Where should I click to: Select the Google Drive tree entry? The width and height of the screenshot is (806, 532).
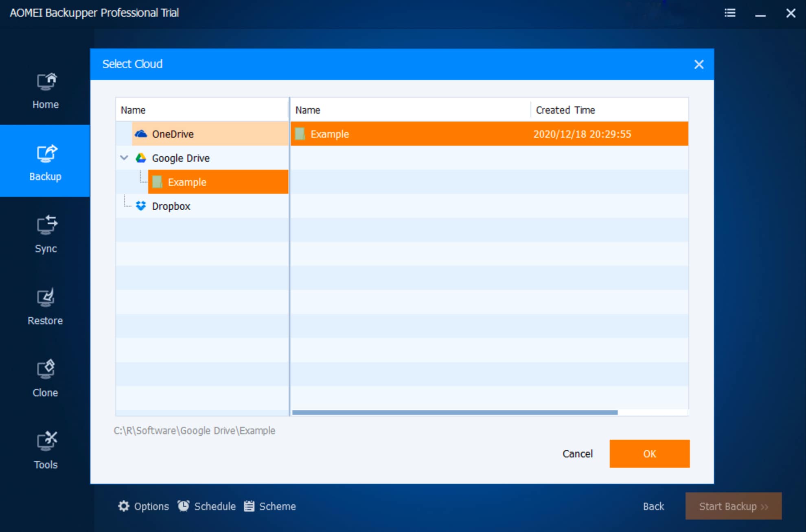[x=181, y=158]
